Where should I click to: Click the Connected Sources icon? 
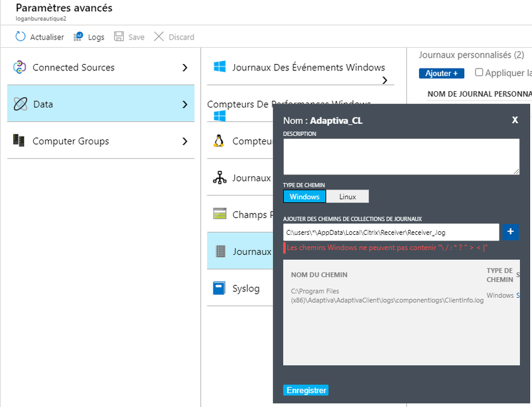[19, 67]
